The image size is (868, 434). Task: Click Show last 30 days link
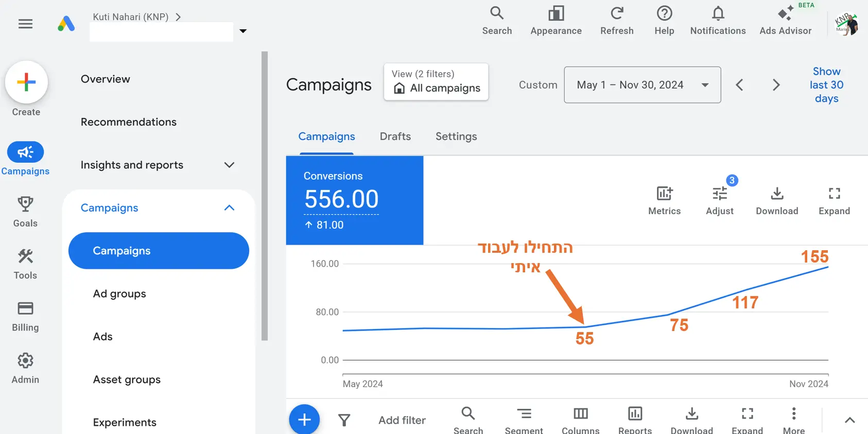(826, 85)
